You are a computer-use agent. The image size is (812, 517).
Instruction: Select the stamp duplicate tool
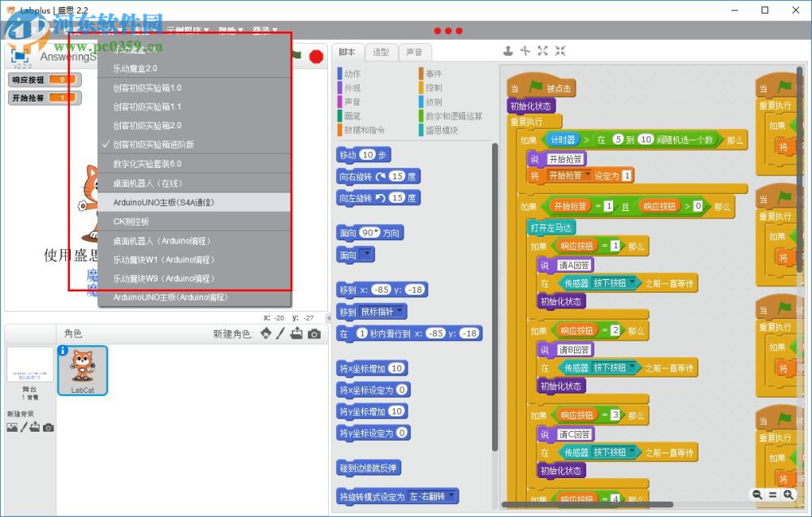[x=509, y=50]
